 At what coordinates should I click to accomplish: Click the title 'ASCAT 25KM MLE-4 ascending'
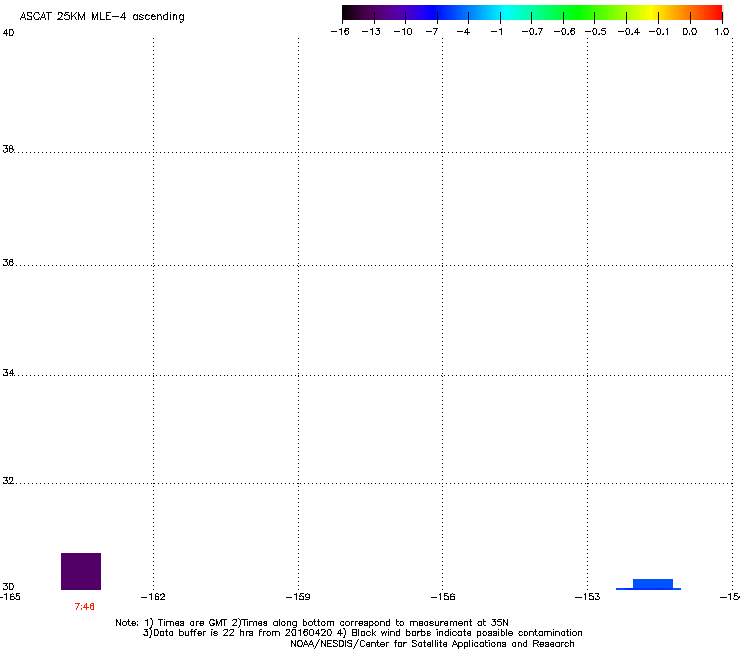click(102, 17)
